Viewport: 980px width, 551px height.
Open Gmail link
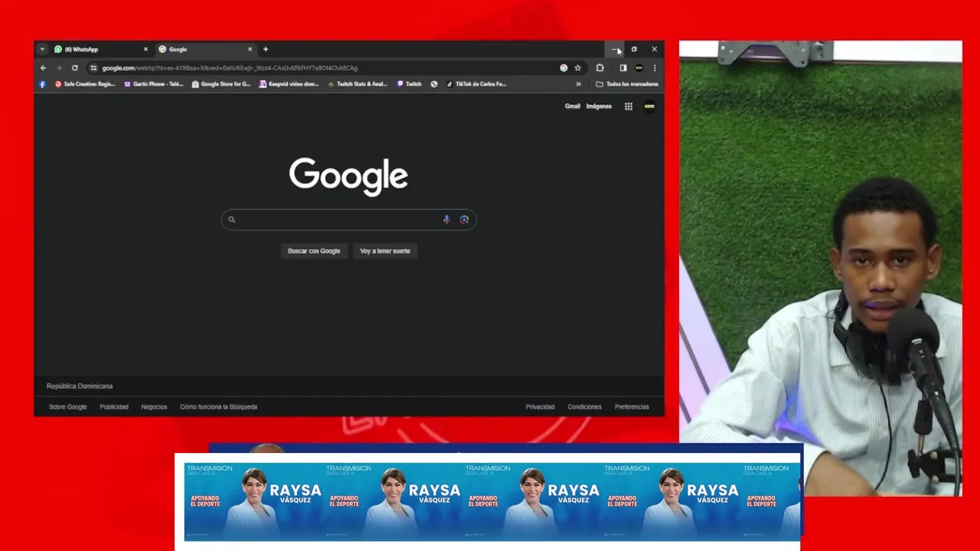coord(573,106)
